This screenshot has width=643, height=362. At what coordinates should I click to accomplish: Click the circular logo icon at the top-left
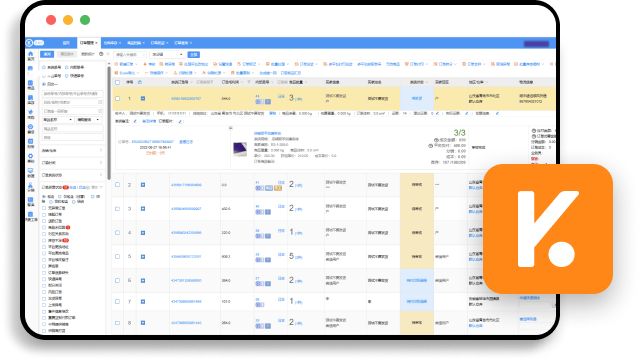pos(29,43)
